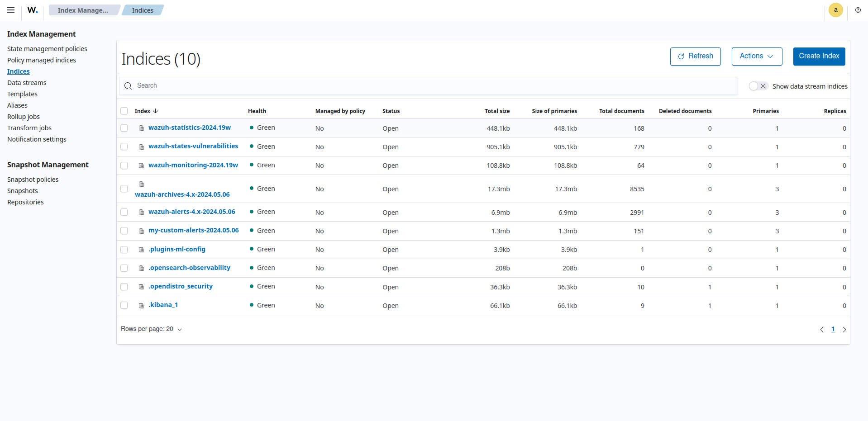
Task: Click the sort arrow on the Index column
Action: 155,111
